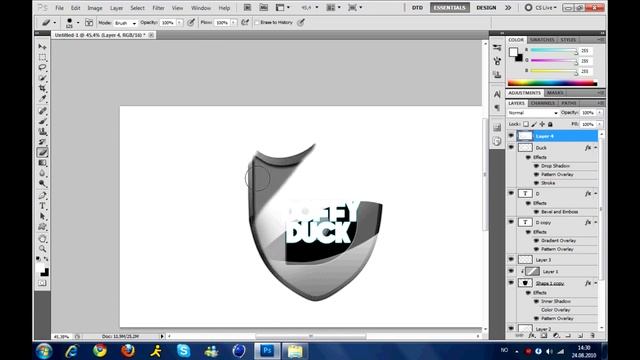Click the Launch Bridge icon
This screenshot has width=640, height=360.
pyautogui.click(x=247, y=7)
